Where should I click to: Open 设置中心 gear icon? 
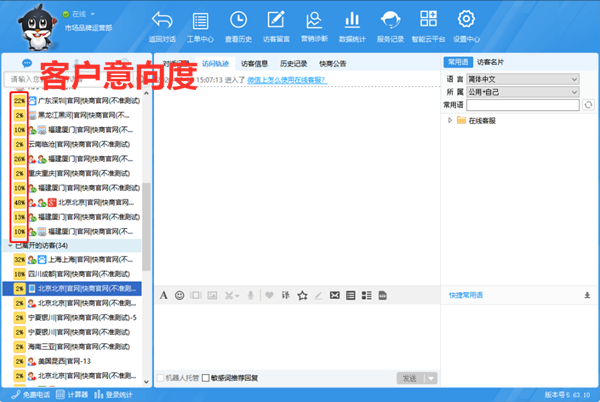point(466,24)
